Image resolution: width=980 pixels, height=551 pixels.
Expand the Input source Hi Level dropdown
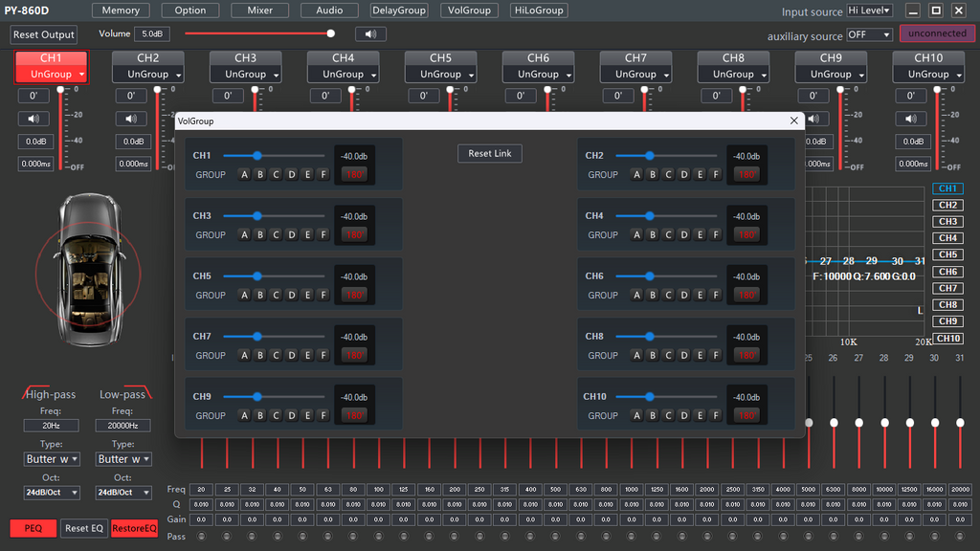pos(870,11)
